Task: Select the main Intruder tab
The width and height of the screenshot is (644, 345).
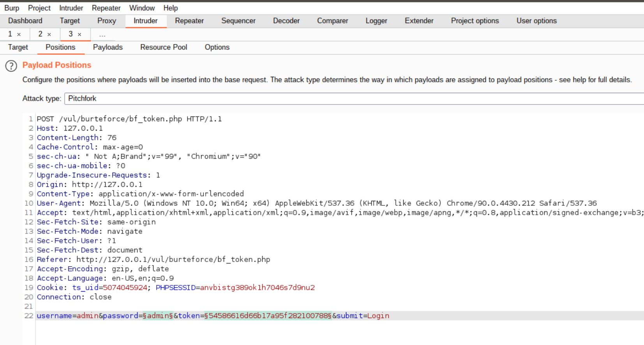Action: (x=146, y=21)
